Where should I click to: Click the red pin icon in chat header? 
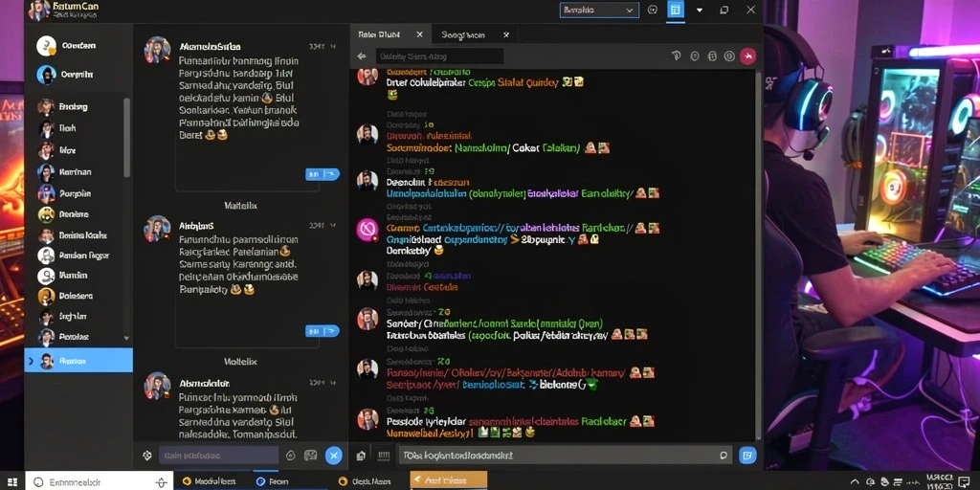pos(747,56)
